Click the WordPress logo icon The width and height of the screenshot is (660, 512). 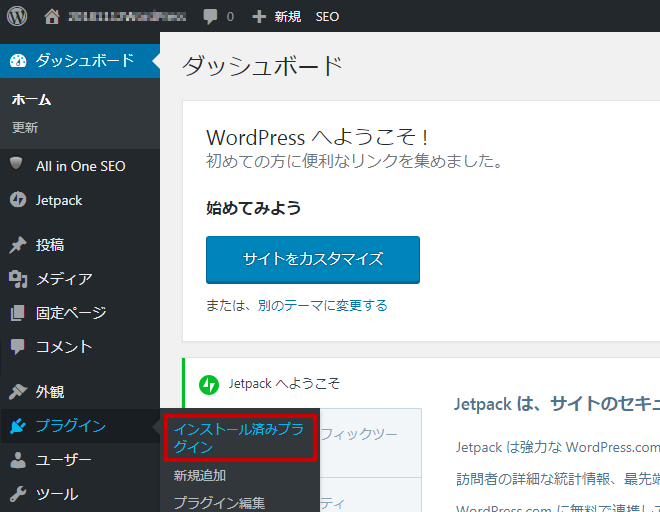click(17, 16)
